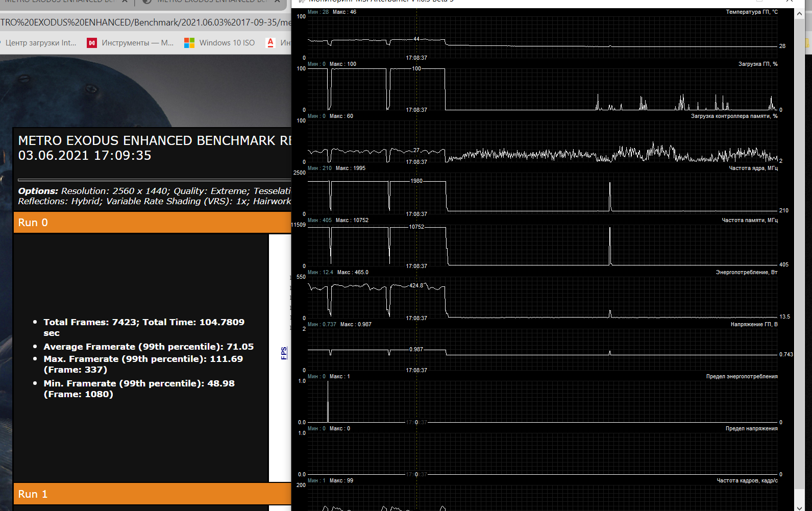The height and width of the screenshot is (511, 812).
Task: Click the Max. Framerate 111.69 line
Action: click(x=143, y=364)
